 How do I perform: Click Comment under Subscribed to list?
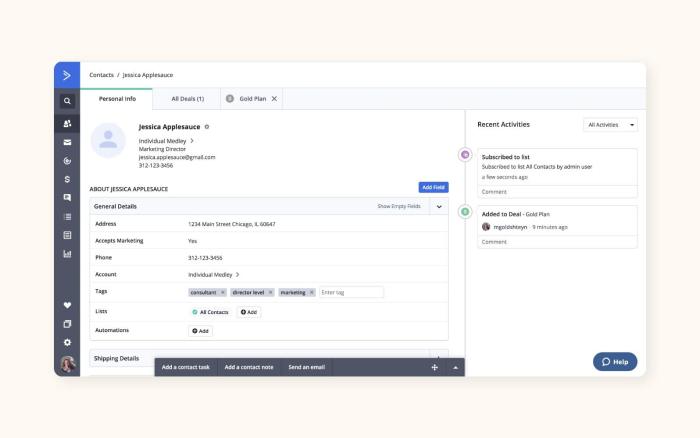point(494,192)
